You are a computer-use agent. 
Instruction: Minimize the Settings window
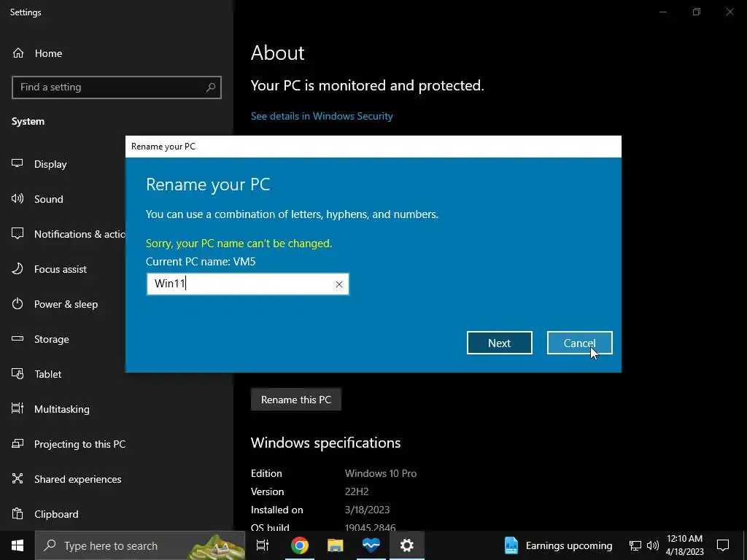[x=663, y=12]
